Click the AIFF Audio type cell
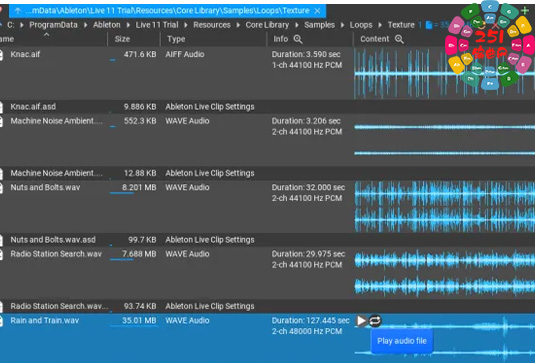The image size is (535, 363). click(x=185, y=55)
